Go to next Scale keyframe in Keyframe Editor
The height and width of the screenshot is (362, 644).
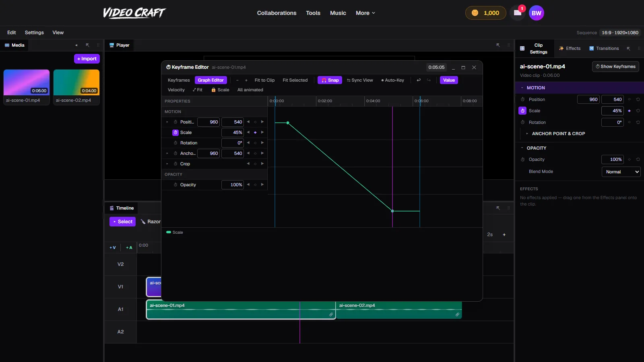pos(262,132)
